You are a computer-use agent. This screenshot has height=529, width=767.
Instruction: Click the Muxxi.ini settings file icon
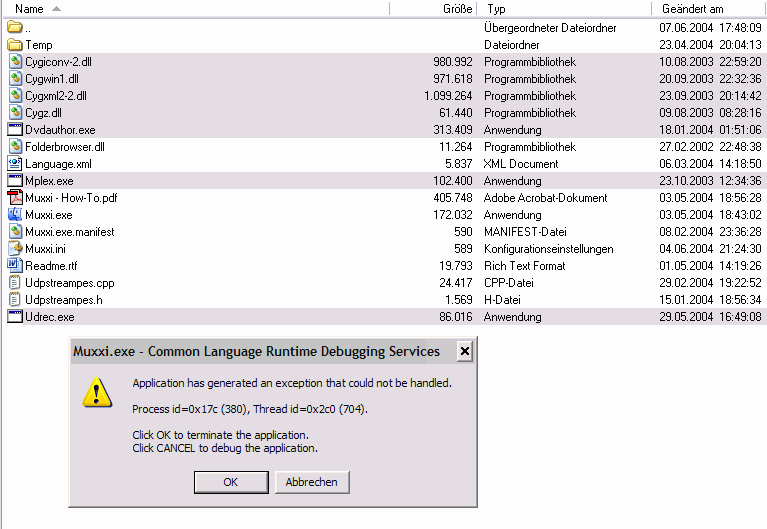[15, 249]
